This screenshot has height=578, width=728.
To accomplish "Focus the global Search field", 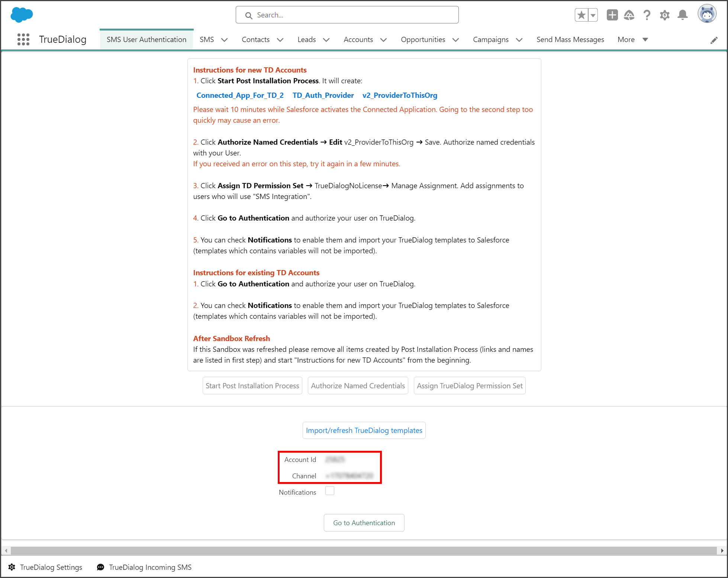I will [x=347, y=15].
